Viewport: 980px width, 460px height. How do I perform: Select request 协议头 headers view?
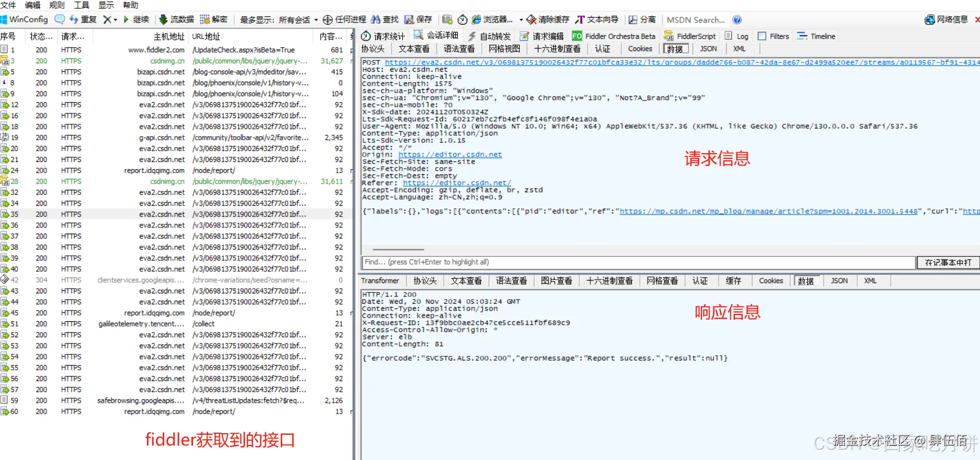click(x=373, y=48)
